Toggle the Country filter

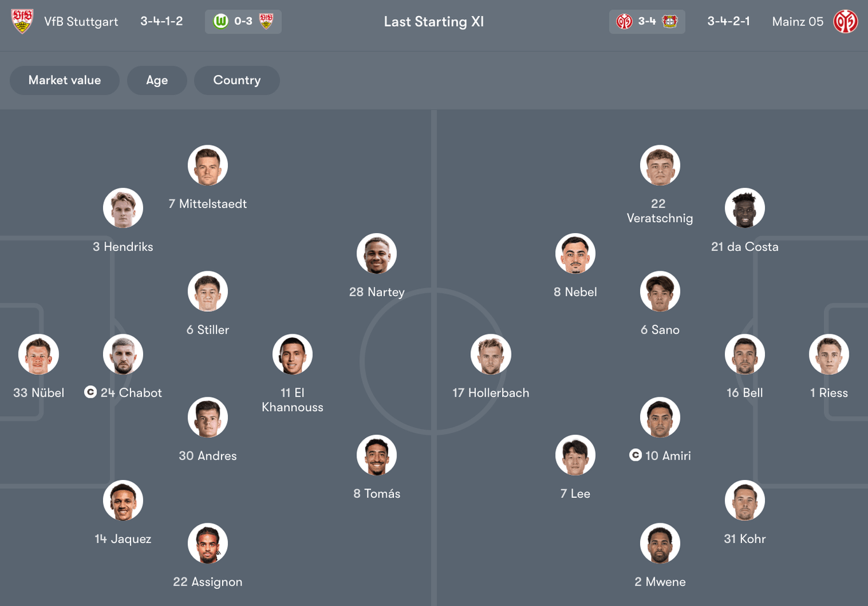click(237, 80)
